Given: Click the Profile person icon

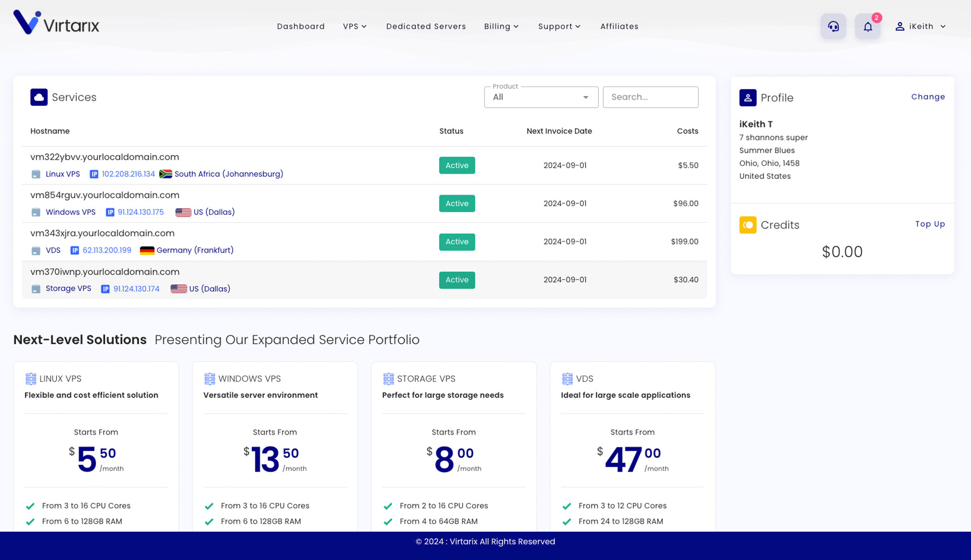Looking at the screenshot, I should point(747,98).
